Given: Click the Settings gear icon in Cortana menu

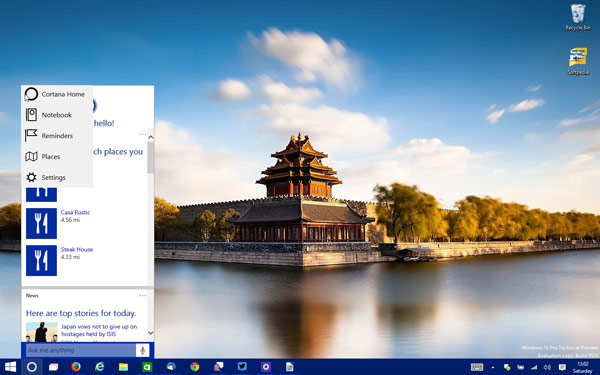Looking at the screenshot, I should (x=31, y=177).
